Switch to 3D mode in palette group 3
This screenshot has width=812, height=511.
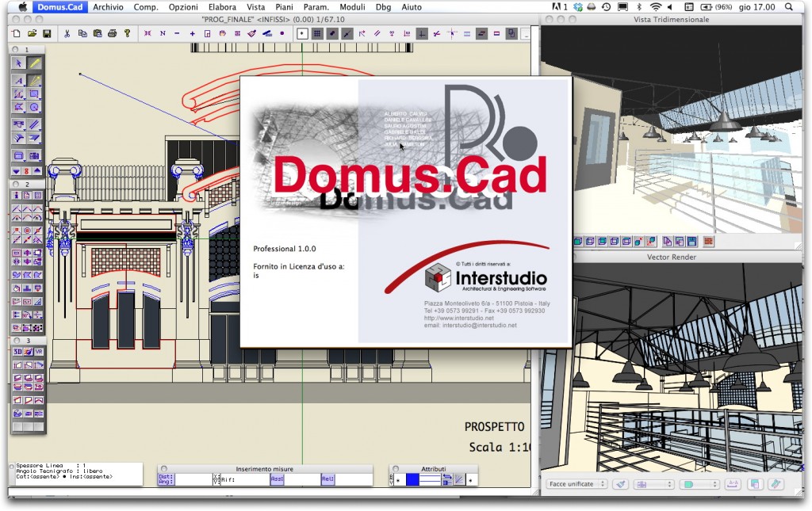tap(17, 352)
